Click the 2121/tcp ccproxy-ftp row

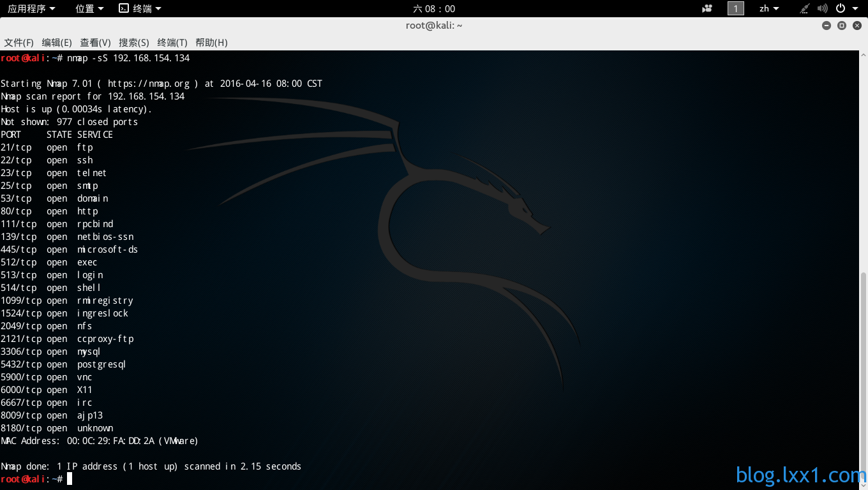(67, 339)
